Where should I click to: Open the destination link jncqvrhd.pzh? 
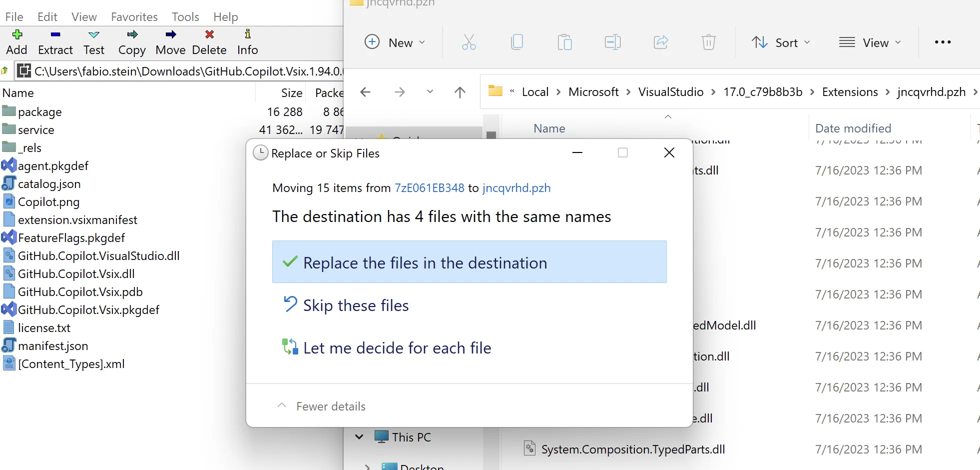coord(516,188)
